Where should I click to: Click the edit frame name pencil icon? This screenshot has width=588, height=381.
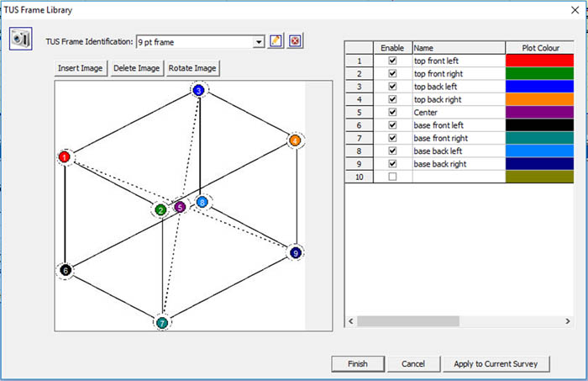276,41
